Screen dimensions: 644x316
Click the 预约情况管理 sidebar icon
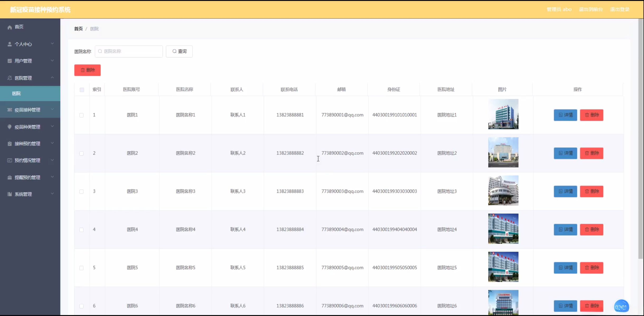(10, 160)
